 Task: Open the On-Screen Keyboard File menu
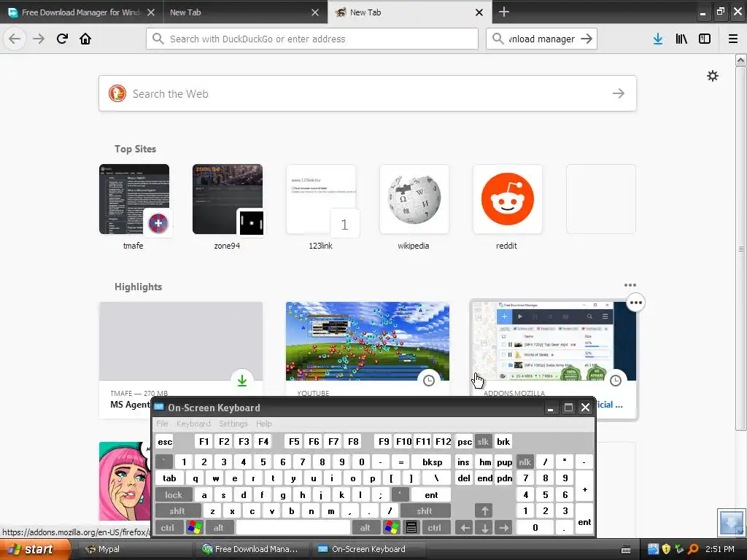[x=162, y=424]
